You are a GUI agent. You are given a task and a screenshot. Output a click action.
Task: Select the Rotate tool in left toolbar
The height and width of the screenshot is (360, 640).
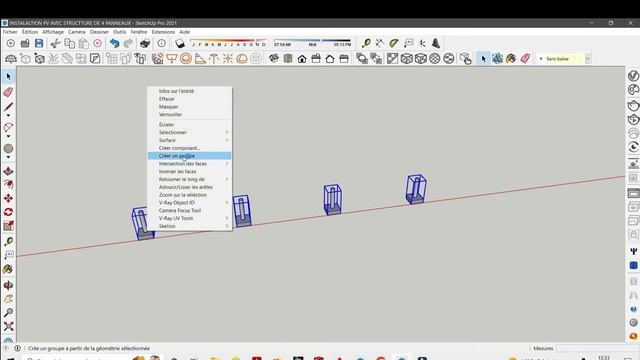pyautogui.click(x=9, y=212)
